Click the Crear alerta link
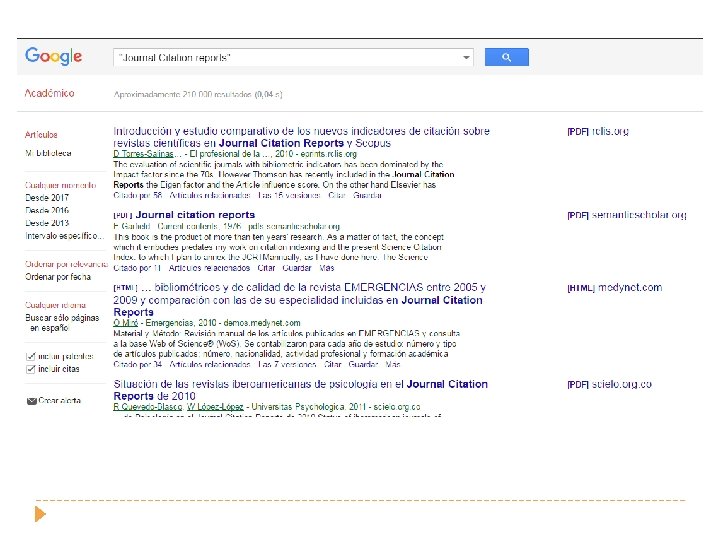The width and height of the screenshot is (720, 540). tap(60, 401)
